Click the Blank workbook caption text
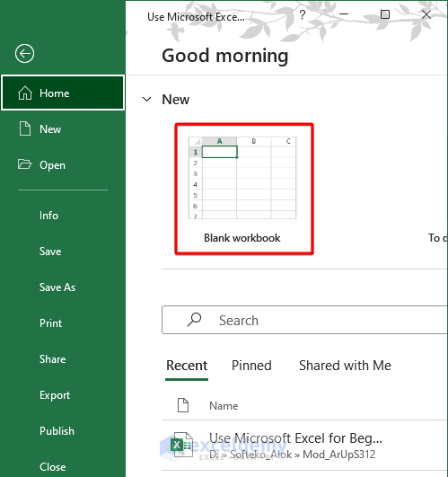448x477 pixels. click(x=242, y=238)
